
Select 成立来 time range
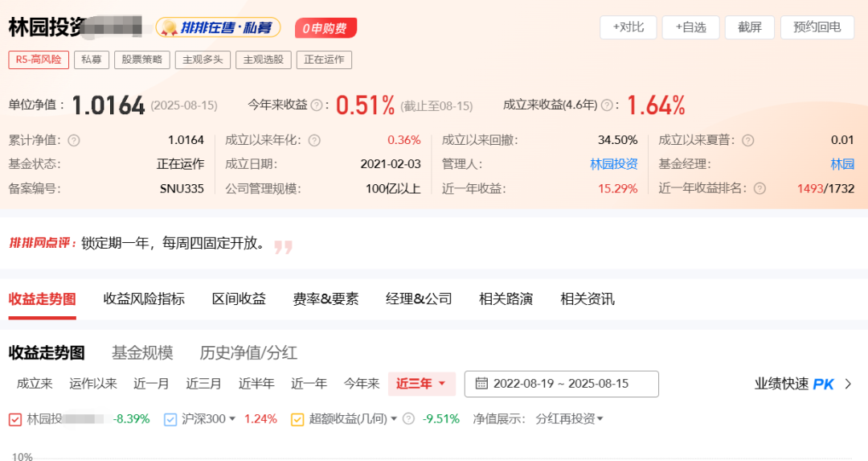35,384
